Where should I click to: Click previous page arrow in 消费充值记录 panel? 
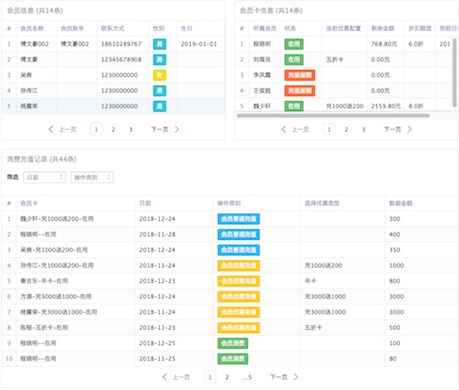click(164, 377)
